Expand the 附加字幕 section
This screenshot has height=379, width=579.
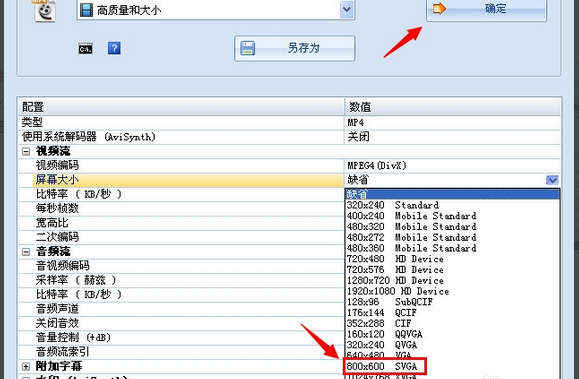tap(26, 366)
